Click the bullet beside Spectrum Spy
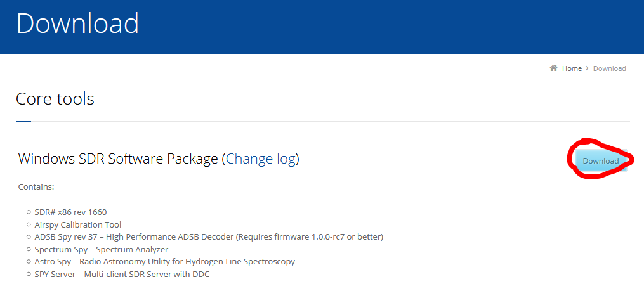This screenshot has width=644, height=298. click(29, 250)
